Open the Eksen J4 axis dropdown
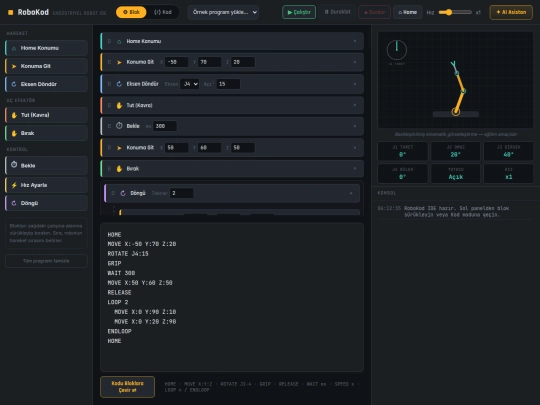The height and width of the screenshot is (405, 540). pyautogui.click(x=189, y=84)
